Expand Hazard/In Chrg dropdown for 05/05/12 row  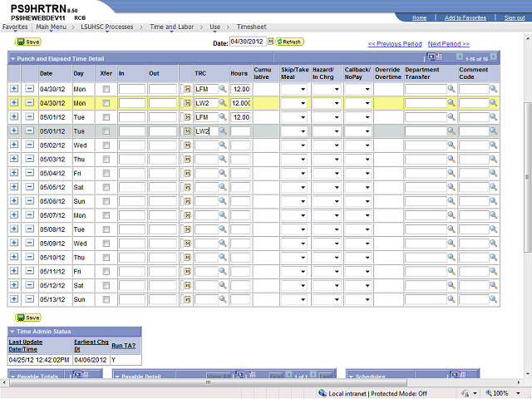click(326, 187)
